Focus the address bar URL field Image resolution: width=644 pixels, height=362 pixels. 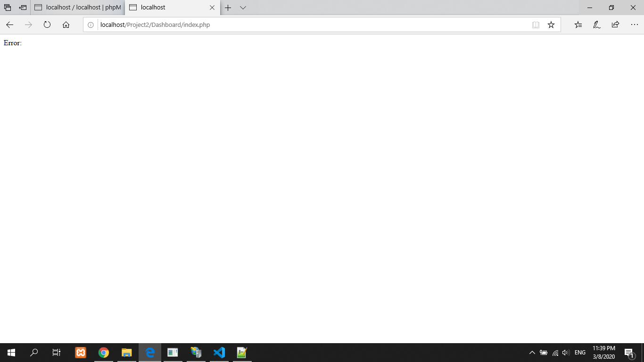tap(311, 25)
